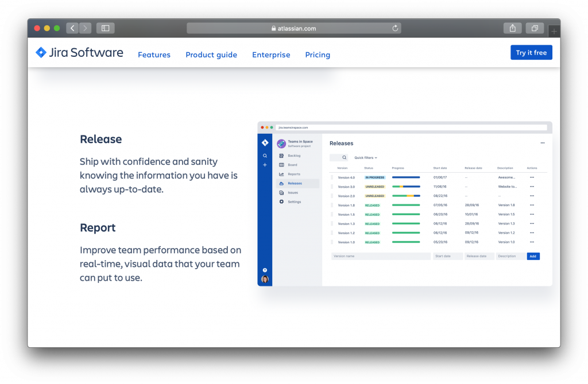The width and height of the screenshot is (588, 384).
Task: Select Issues in the project sidebar
Action: coord(293,193)
